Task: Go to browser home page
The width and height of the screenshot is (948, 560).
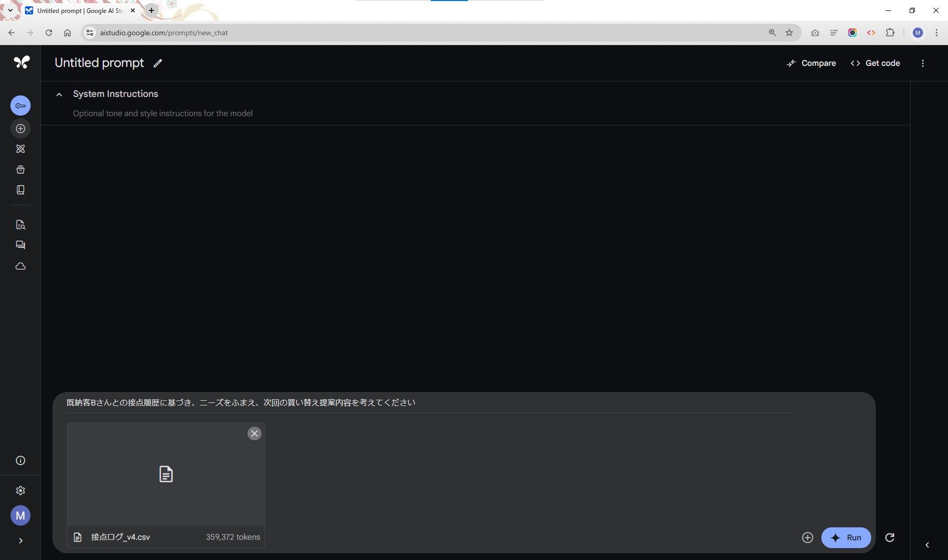Action: 67,33
